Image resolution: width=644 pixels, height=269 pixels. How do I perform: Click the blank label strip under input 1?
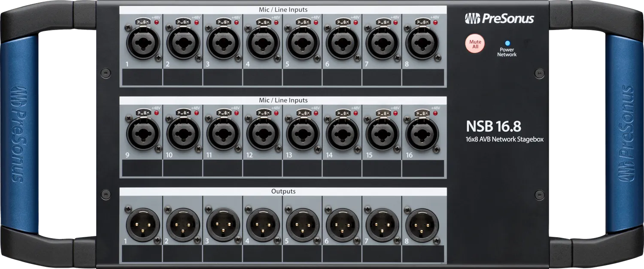[x=142, y=77]
